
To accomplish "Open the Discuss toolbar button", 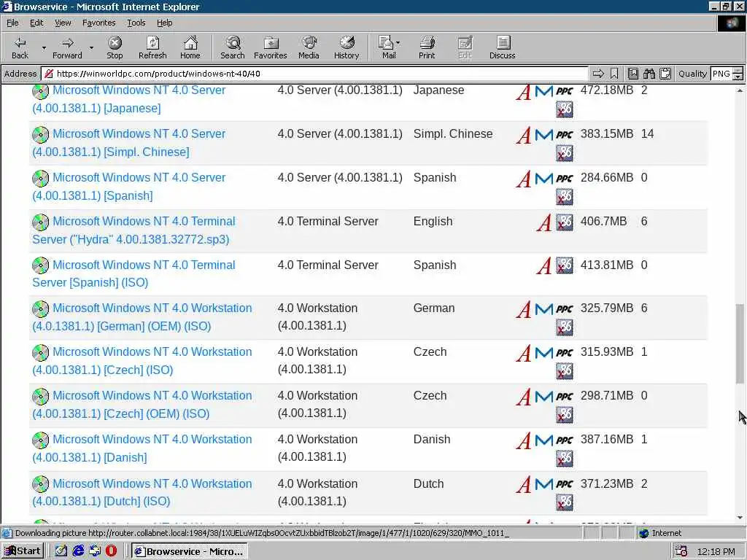I will 503,47.
